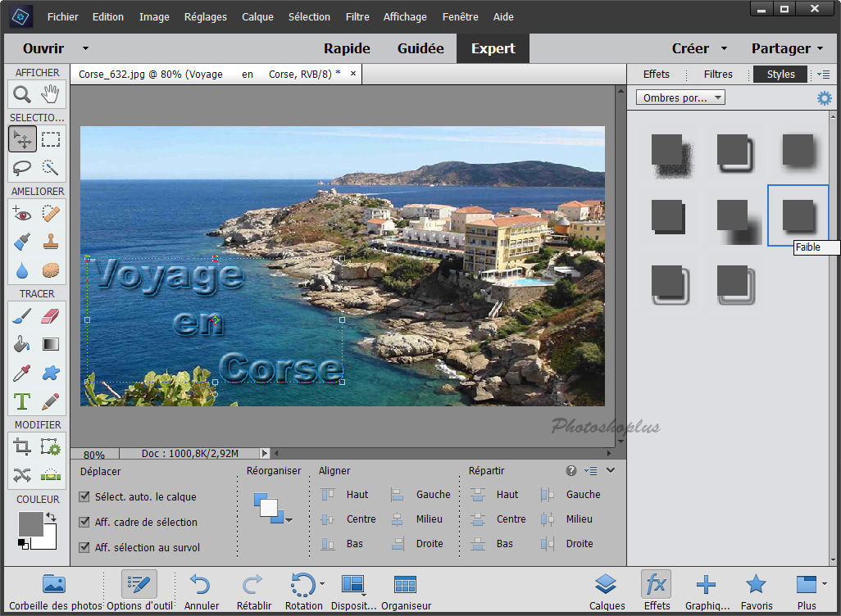Select the Red Eye removal tool
Viewport: 841px width, 616px height.
pos(22,214)
